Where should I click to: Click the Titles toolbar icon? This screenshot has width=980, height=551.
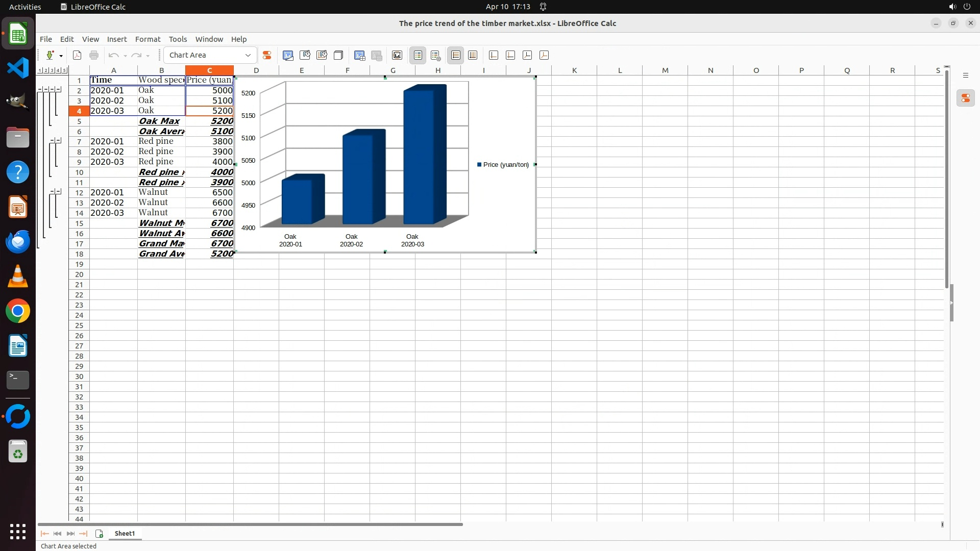tap(397, 55)
